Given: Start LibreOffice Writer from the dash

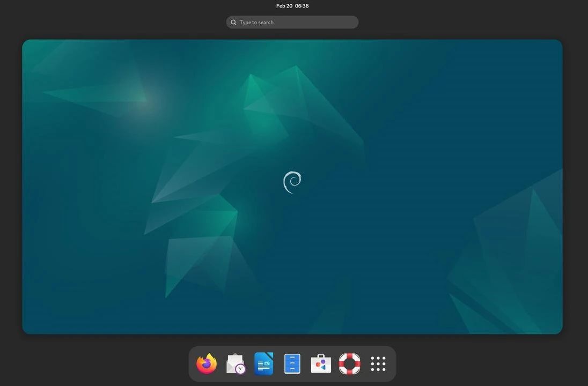Looking at the screenshot, I should (264, 364).
